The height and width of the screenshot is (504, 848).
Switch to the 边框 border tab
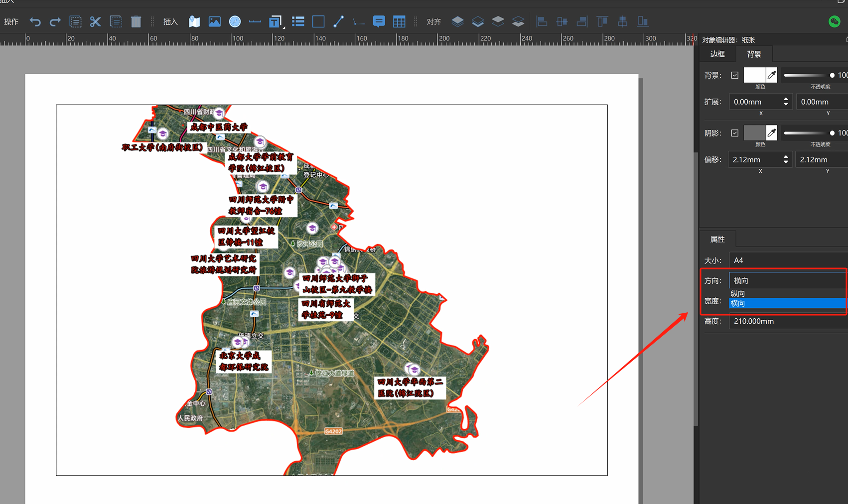tap(717, 54)
